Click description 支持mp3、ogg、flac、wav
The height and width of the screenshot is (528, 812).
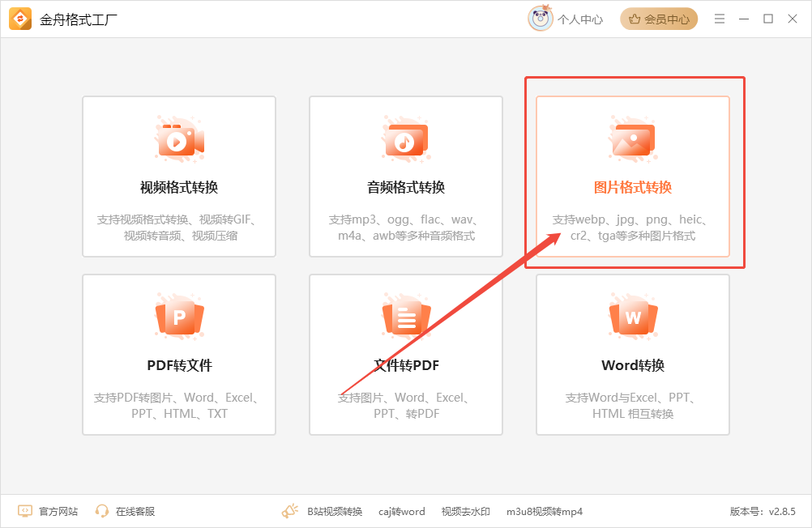tap(403, 219)
